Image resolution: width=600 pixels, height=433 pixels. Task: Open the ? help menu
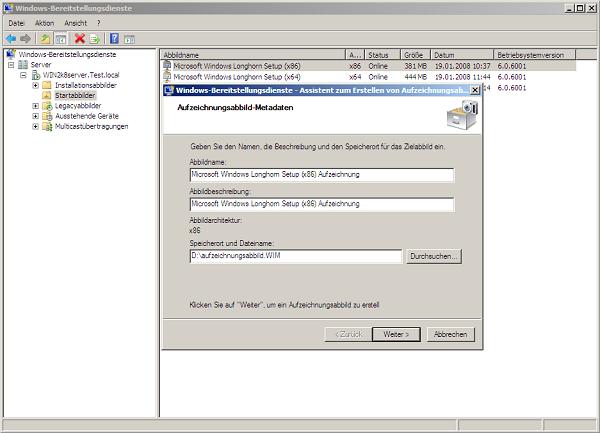point(98,23)
